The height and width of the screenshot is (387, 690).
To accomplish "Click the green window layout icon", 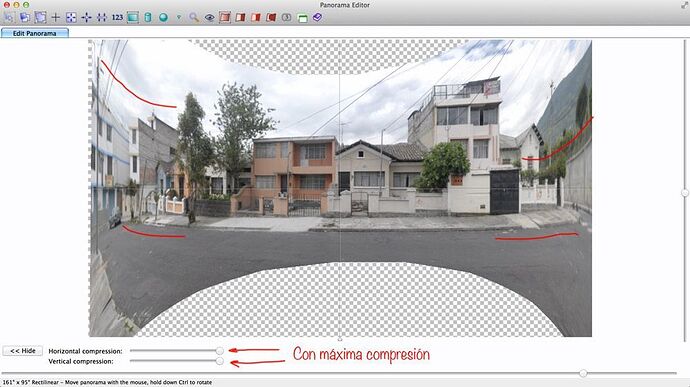I will pyautogui.click(x=302, y=18).
